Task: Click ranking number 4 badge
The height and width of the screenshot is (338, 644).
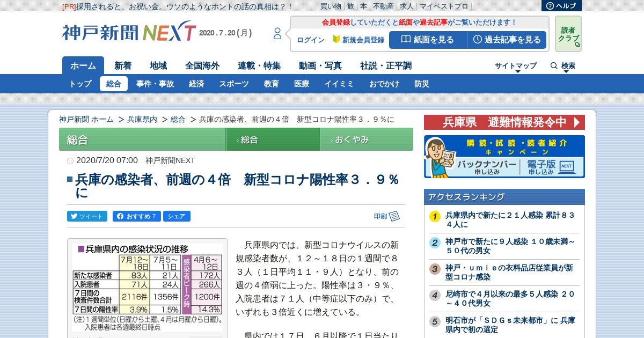Action: [x=435, y=295]
